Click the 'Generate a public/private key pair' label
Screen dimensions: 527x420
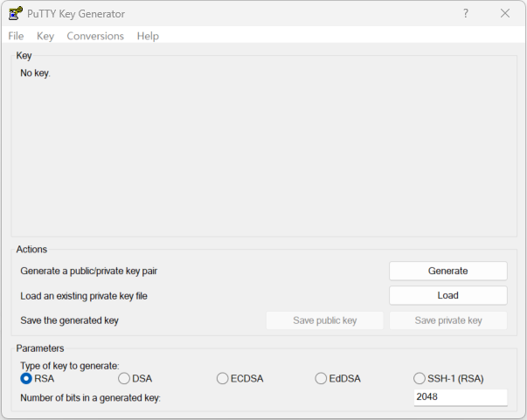coord(89,271)
